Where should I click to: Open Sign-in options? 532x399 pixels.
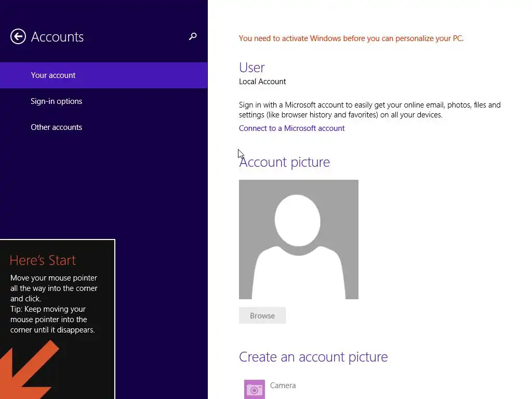(103, 101)
